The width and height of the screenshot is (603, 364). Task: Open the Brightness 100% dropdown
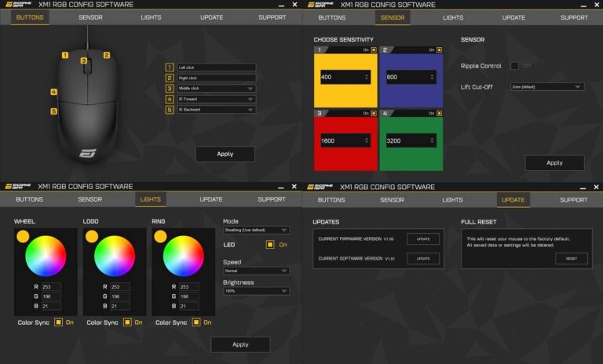coord(256,291)
